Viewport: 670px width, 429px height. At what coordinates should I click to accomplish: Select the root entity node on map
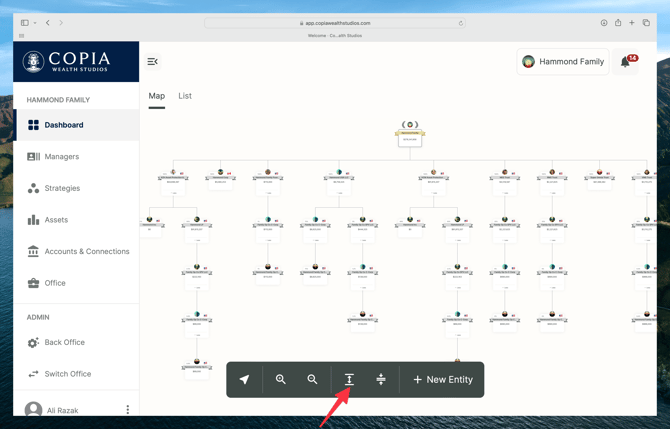[409, 135]
